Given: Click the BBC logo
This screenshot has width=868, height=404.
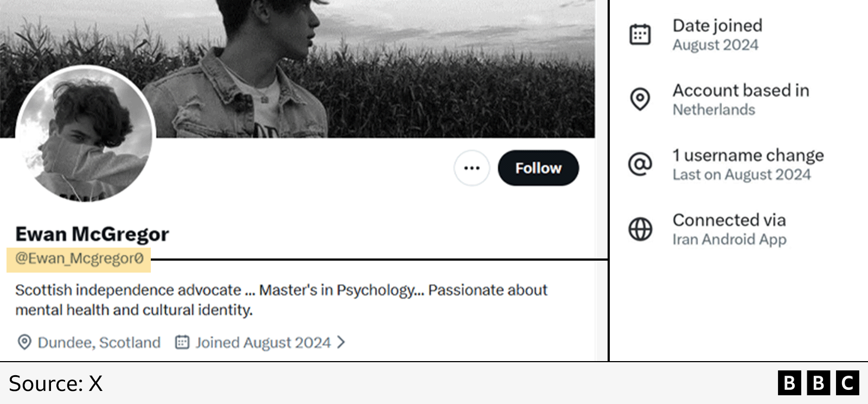Looking at the screenshot, I should pyautogui.click(x=819, y=383).
